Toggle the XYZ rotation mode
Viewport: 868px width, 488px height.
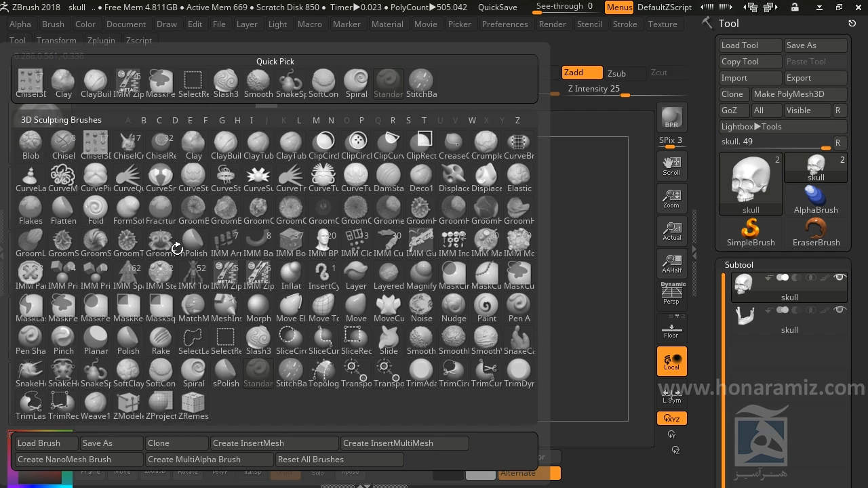pos(671,418)
